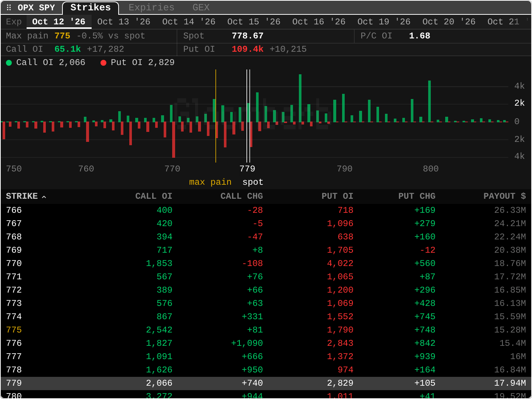Choose the Oct 15 '26 expiration
The width and height of the screenshot is (532, 399).
tap(254, 22)
